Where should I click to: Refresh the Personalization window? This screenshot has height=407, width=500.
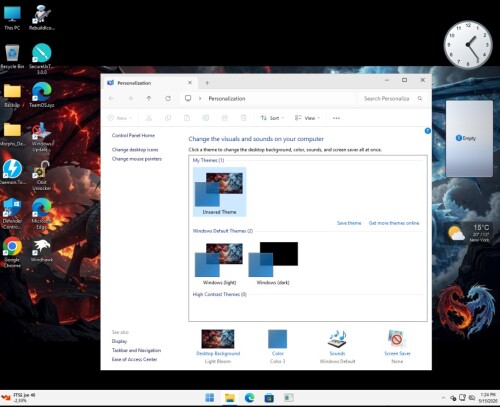pos(168,98)
